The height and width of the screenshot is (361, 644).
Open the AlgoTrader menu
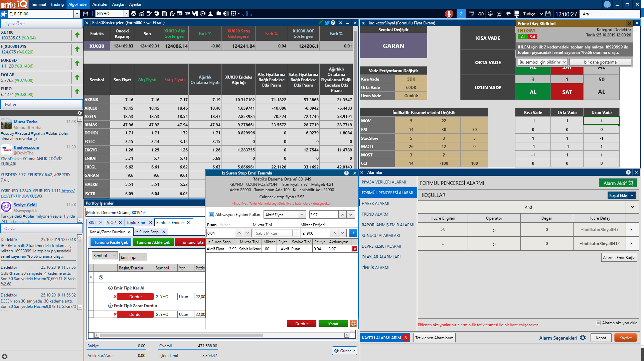tap(78, 4)
